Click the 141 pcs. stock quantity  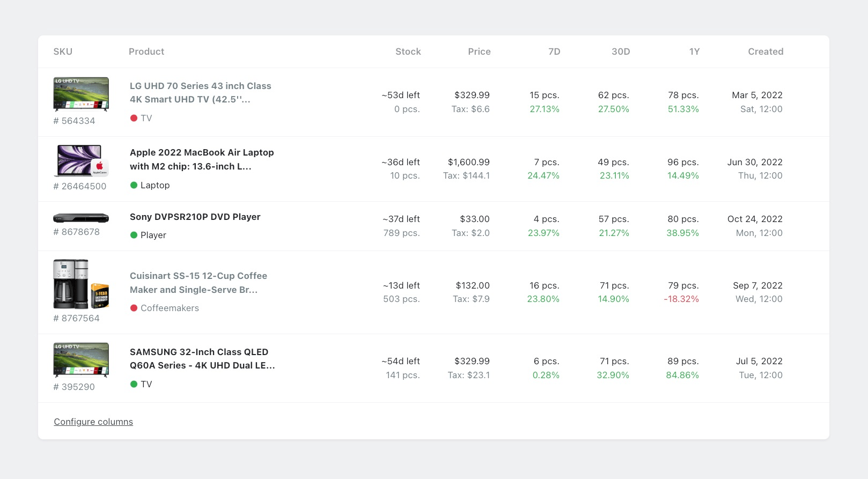(403, 375)
